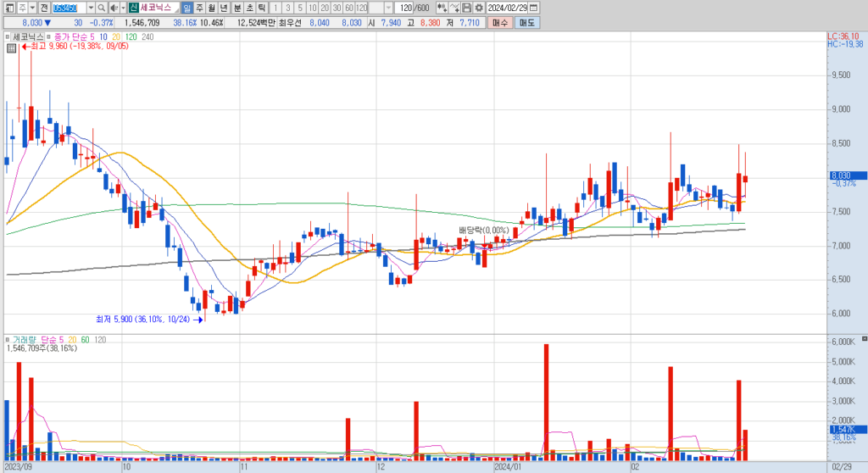
Task: Click the pink 매수 buy button
Action: pyautogui.click(x=500, y=23)
